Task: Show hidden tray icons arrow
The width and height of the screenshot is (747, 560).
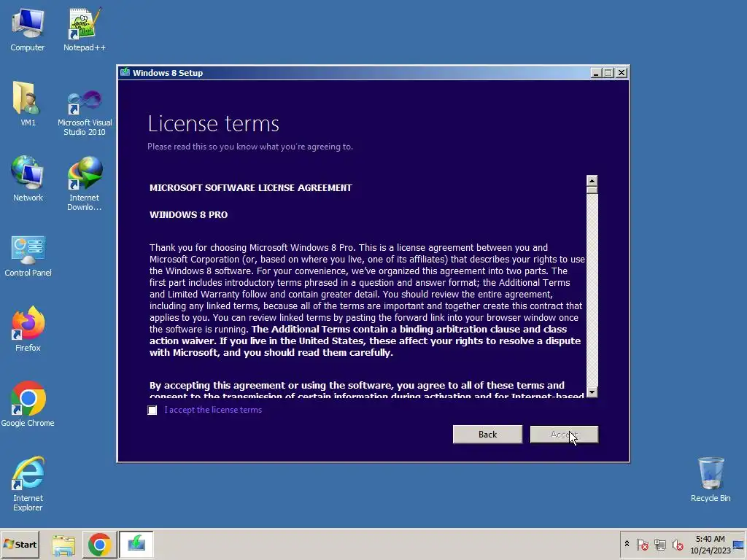Action: tap(627, 544)
